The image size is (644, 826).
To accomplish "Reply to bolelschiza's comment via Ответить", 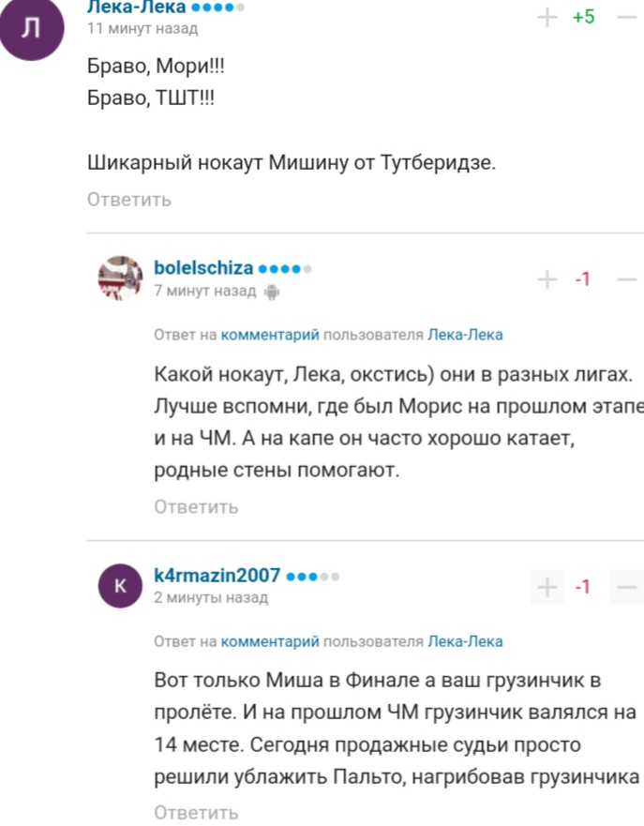I will pos(197,506).
